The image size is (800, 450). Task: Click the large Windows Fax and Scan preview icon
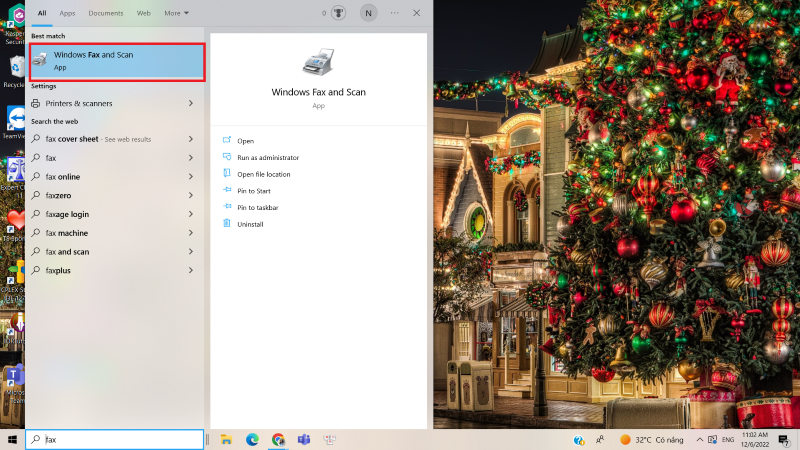(x=318, y=62)
